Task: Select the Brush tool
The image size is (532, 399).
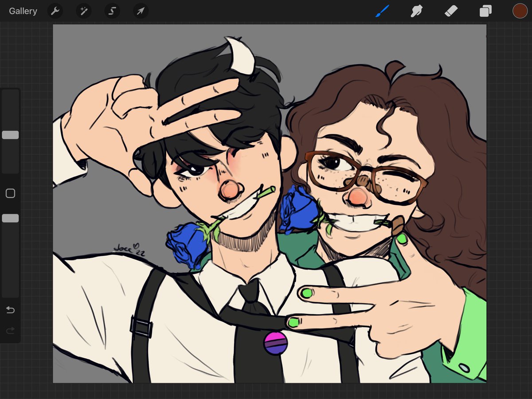Action: pyautogui.click(x=382, y=11)
